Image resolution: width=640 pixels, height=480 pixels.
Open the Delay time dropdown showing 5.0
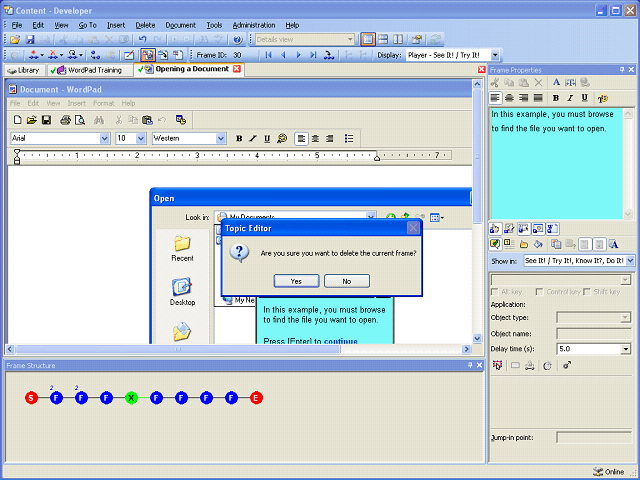coord(625,349)
